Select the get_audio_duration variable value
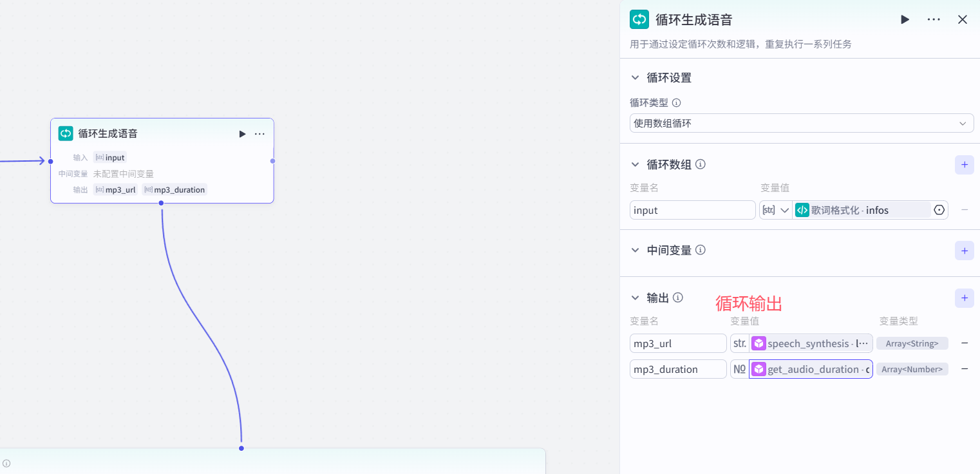The height and width of the screenshot is (474, 980). point(811,369)
